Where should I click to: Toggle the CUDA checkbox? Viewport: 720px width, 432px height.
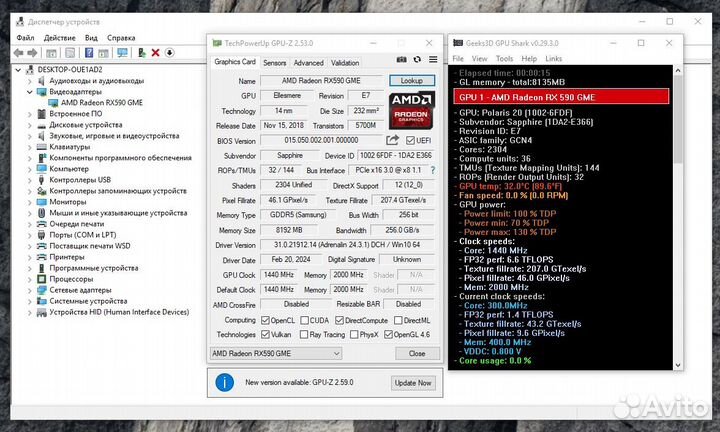304,320
